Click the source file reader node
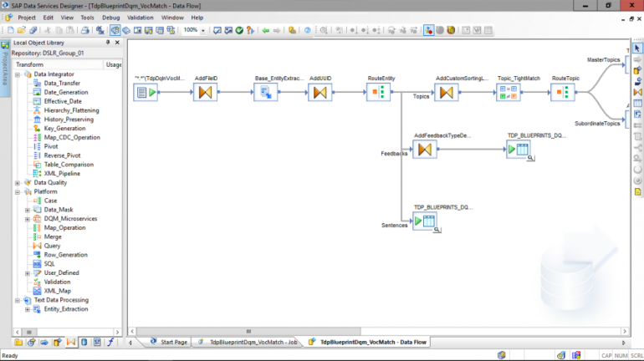The image size is (644, 361). point(146,92)
